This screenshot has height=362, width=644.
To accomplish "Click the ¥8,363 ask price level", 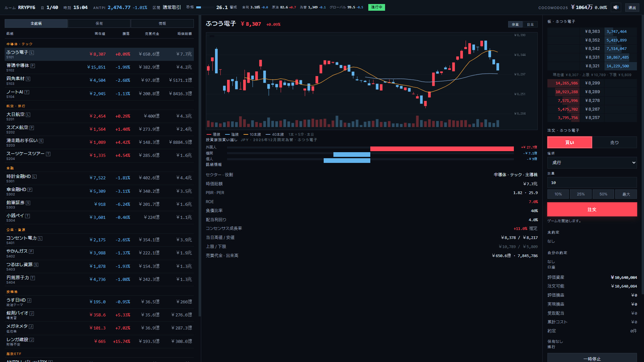I will (592, 32).
